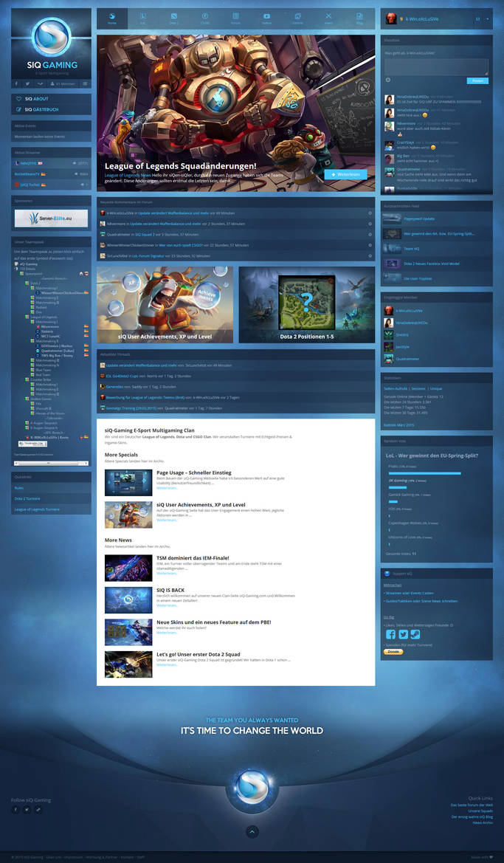This screenshot has height=863, width=504.
Task: Click the Weiterlesen button on featured news
Action: (345, 174)
